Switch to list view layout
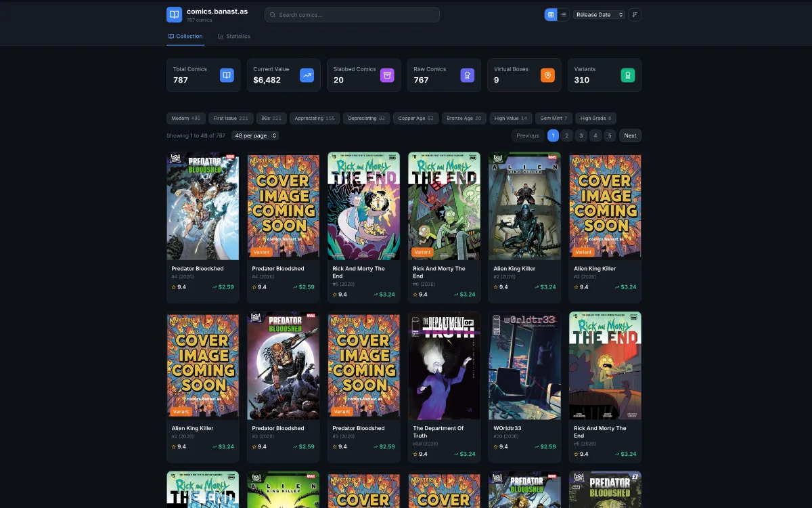Image resolution: width=812 pixels, height=508 pixels. 563,14
